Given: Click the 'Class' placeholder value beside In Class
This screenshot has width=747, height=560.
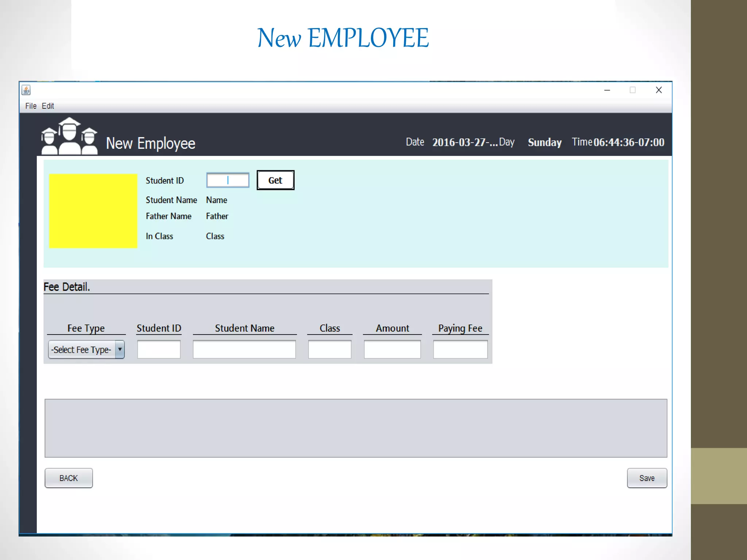Looking at the screenshot, I should (215, 236).
